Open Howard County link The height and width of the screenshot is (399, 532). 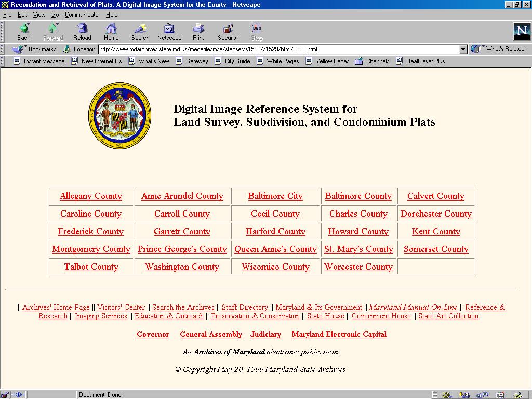click(358, 231)
